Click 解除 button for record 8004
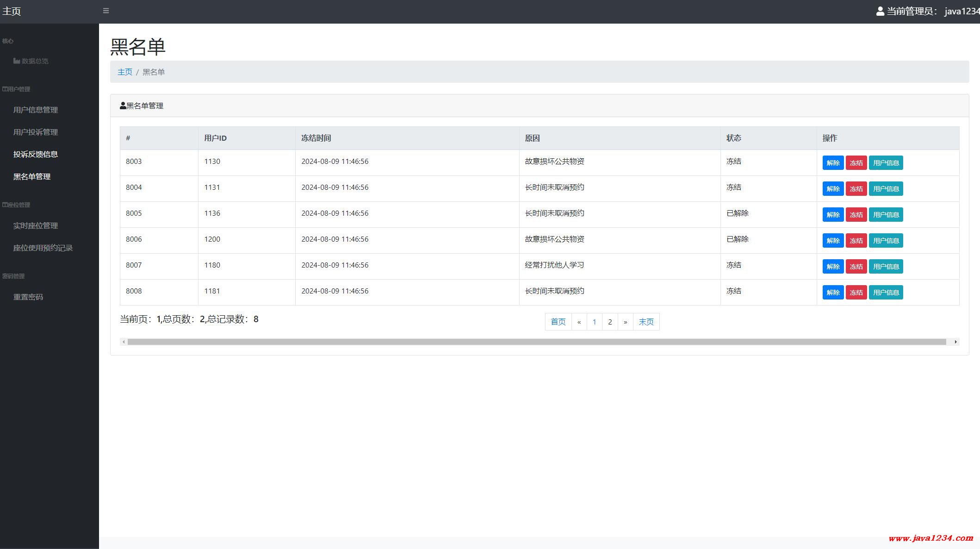This screenshot has width=980, height=549. (833, 189)
